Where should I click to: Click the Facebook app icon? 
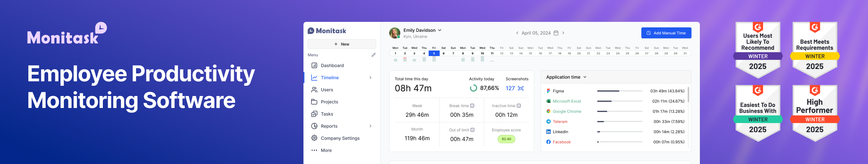point(548,142)
